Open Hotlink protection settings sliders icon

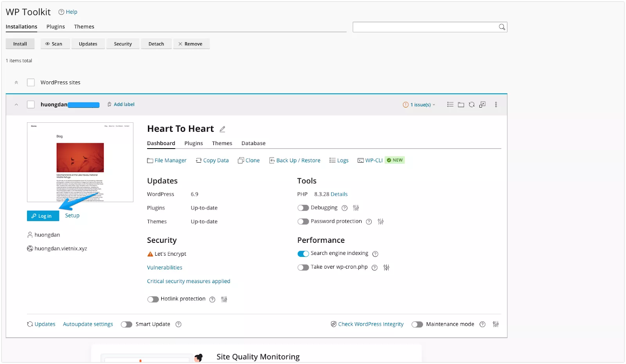point(224,299)
